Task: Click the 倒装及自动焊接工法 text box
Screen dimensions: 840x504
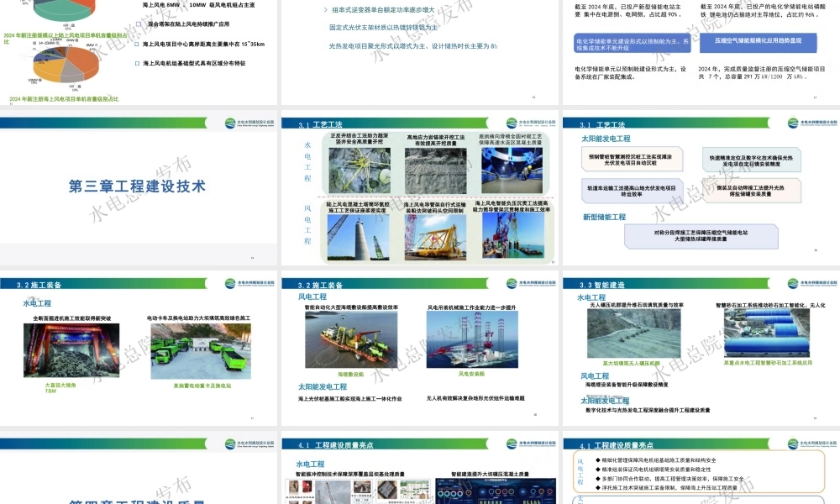Action: coord(751,191)
